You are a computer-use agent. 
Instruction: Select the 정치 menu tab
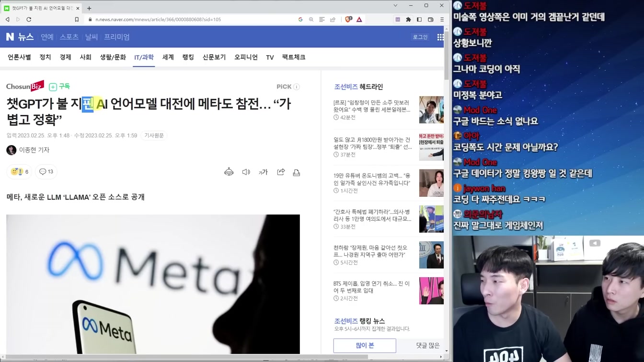click(x=45, y=57)
